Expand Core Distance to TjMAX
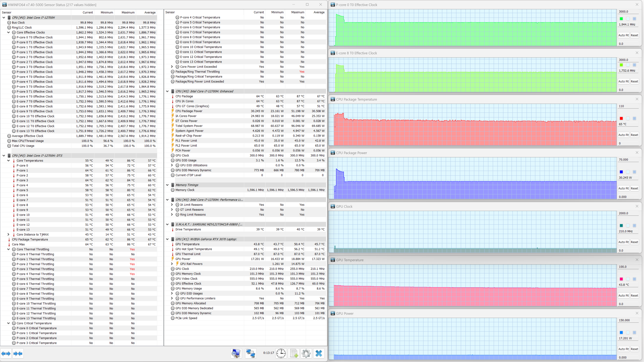The height and width of the screenshot is (362, 644). pos(9,234)
